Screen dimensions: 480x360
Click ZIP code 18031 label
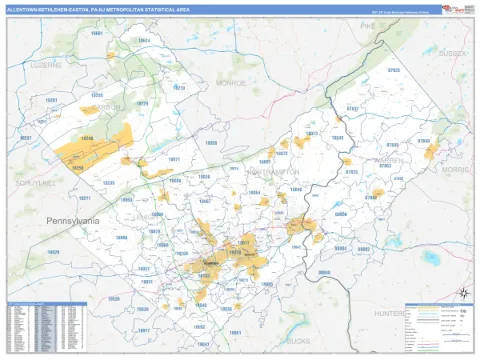(147, 282)
